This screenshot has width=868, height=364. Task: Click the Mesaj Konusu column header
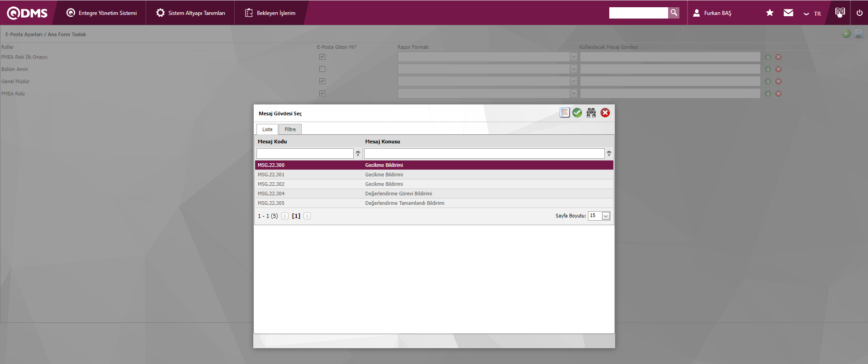coord(383,142)
